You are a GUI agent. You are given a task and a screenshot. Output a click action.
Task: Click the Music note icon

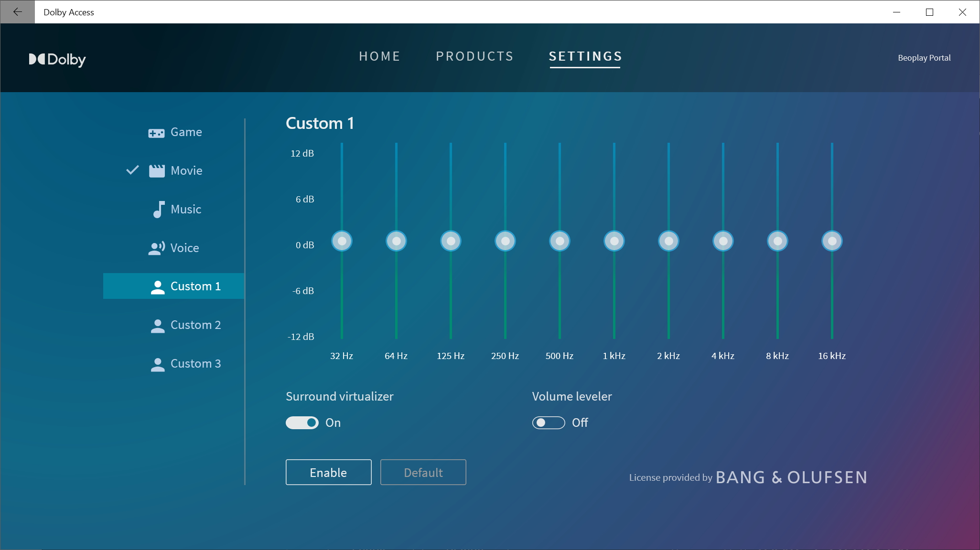tap(158, 209)
